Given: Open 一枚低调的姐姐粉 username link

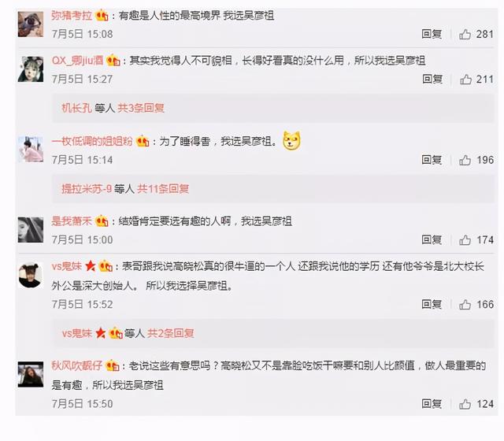Looking at the screenshot, I should pos(92,141).
